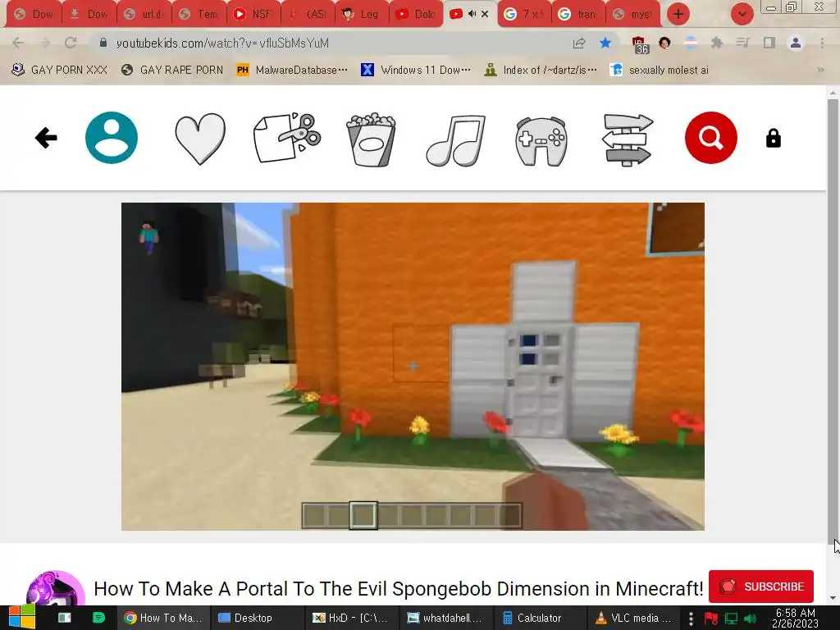The width and height of the screenshot is (840, 630).
Task: Switch to the 'Tem' tab
Action: [199, 14]
